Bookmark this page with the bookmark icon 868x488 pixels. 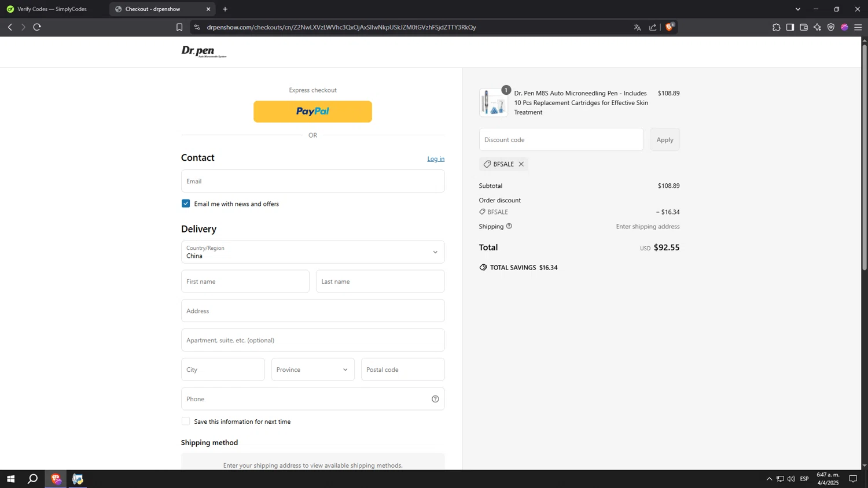tap(179, 27)
